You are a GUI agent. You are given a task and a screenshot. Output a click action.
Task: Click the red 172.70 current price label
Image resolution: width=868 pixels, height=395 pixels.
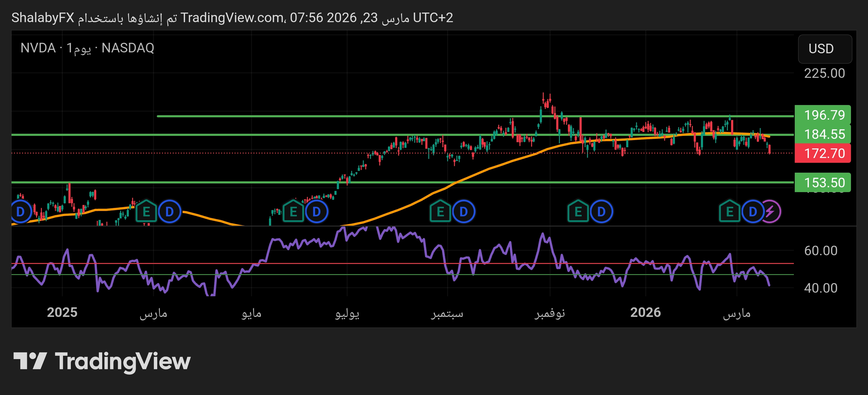coord(823,154)
